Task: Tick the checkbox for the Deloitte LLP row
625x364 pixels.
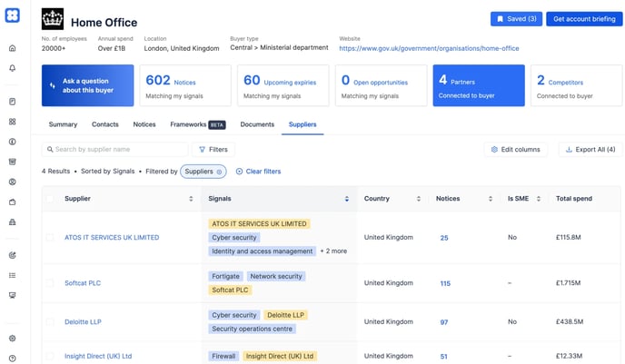Action: (x=50, y=321)
